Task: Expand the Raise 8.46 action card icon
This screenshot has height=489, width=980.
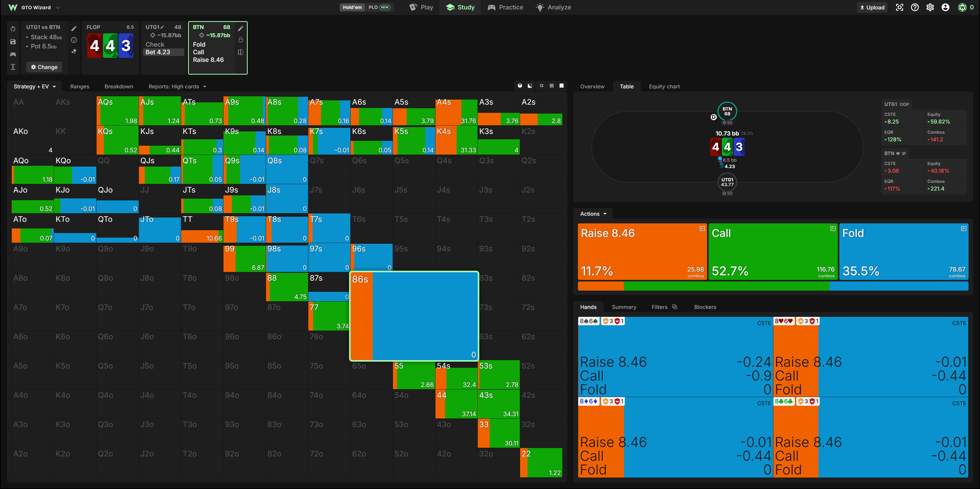Action: point(702,228)
